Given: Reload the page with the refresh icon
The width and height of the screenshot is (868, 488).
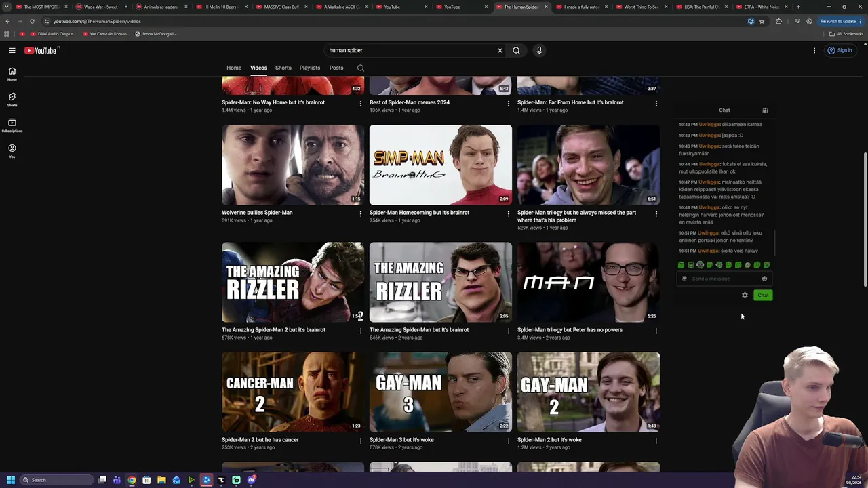Looking at the screenshot, I should click(x=32, y=21).
